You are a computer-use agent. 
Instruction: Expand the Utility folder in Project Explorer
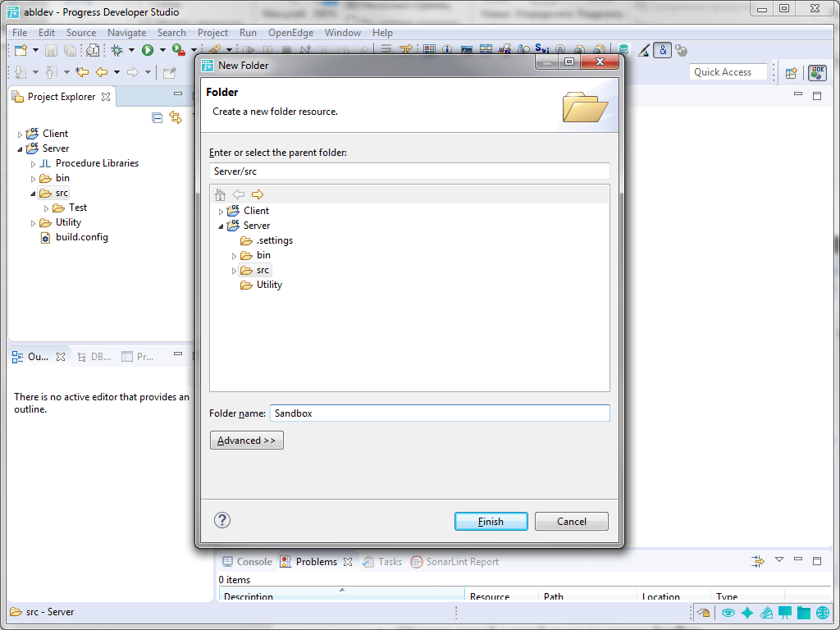(x=33, y=223)
